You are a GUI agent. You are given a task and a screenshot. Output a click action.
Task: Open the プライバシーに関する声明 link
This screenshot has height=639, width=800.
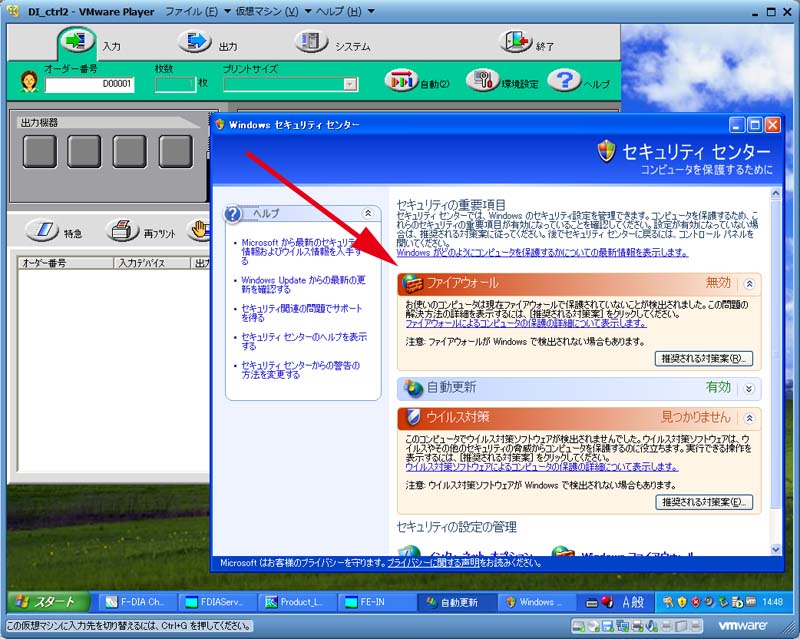pos(433,563)
